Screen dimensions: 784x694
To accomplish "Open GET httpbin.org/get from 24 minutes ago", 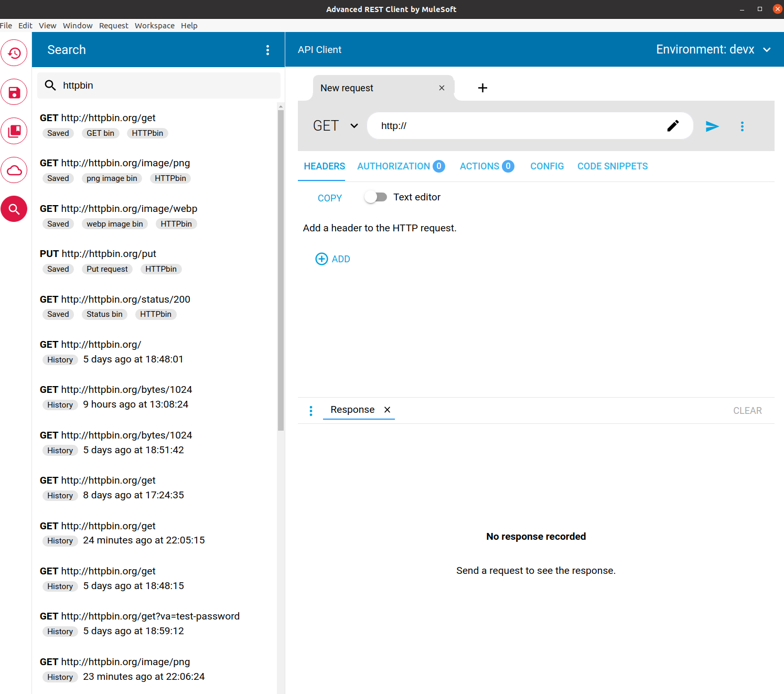I will click(155, 533).
